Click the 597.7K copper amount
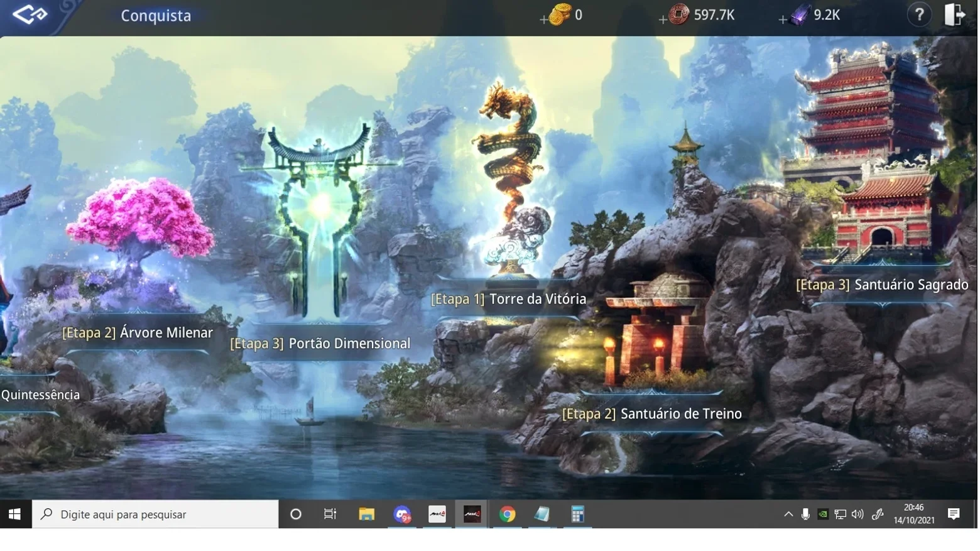This screenshot has width=980, height=551. click(x=714, y=15)
